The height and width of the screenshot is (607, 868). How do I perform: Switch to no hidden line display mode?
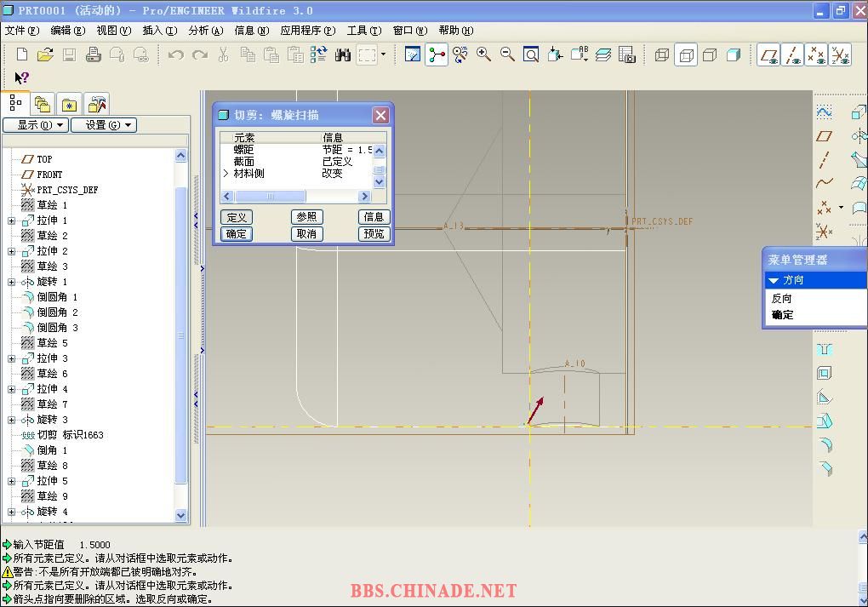click(710, 54)
